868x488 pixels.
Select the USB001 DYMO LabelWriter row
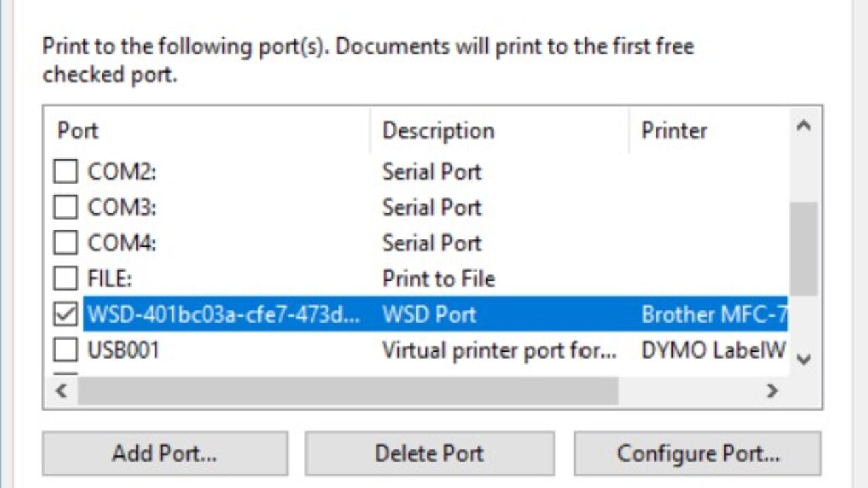click(x=434, y=350)
